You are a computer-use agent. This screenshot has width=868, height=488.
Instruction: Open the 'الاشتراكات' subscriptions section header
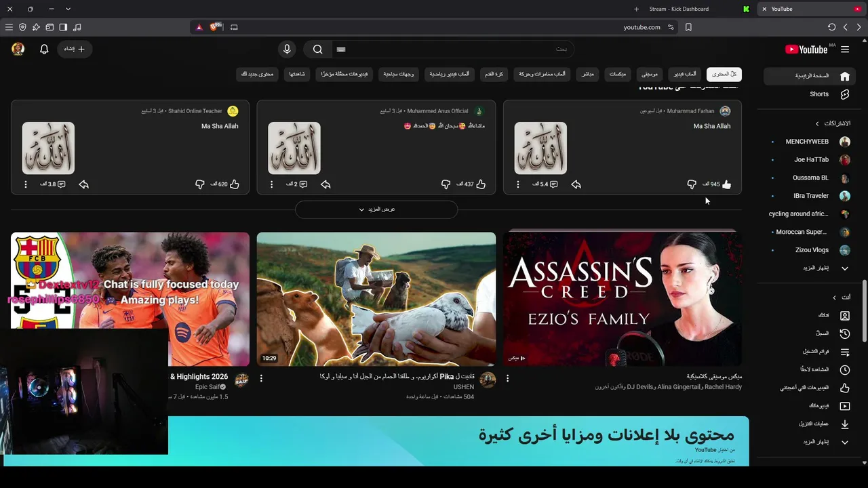tap(834, 123)
